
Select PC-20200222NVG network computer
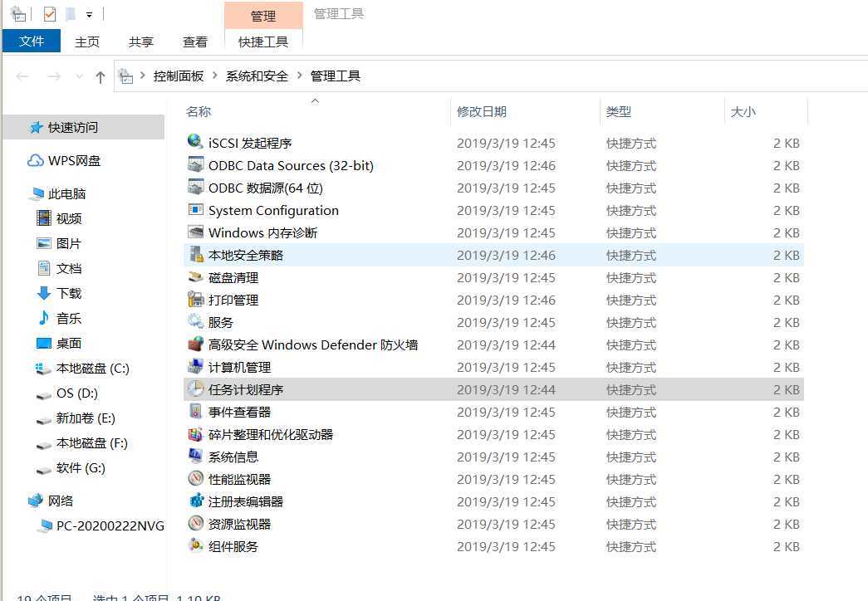click(110, 525)
